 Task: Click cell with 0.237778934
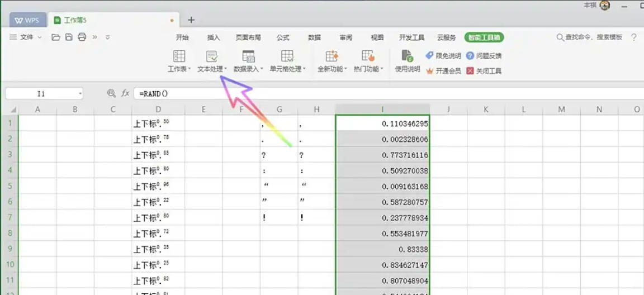[382, 217]
